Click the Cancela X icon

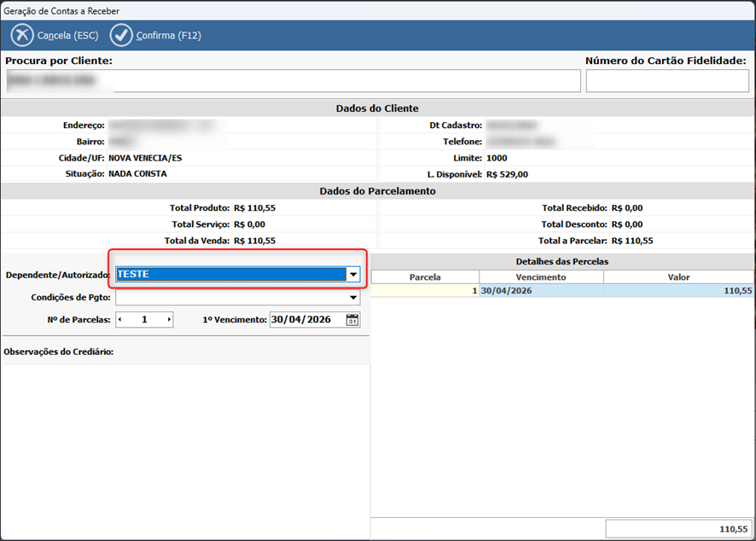(22, 36)
